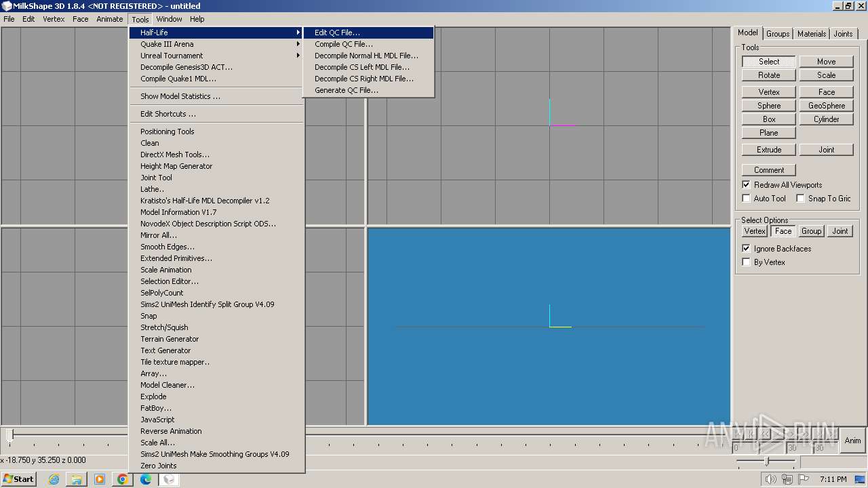
Task: Pick the Cylinder primitive tool
Action: pyautogui.click(x=826, y=119)
